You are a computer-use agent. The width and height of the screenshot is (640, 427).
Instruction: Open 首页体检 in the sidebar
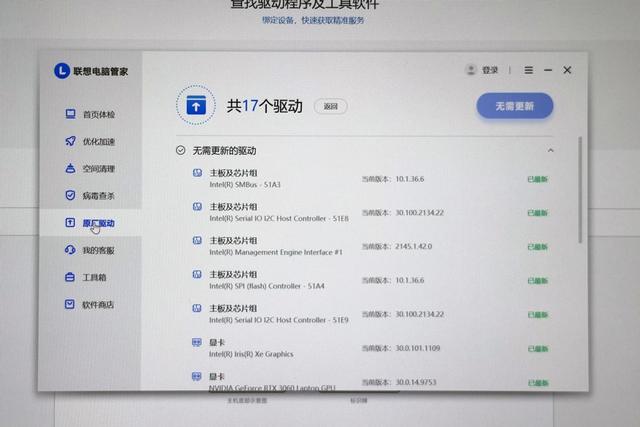coord(90,114)
